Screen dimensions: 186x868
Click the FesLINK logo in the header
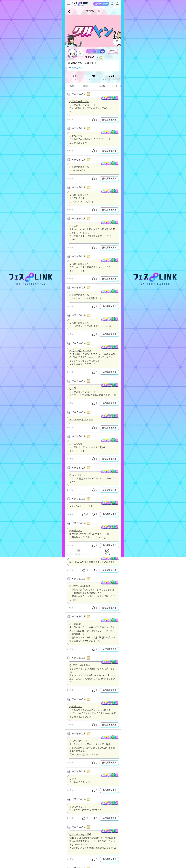[80, 4]
